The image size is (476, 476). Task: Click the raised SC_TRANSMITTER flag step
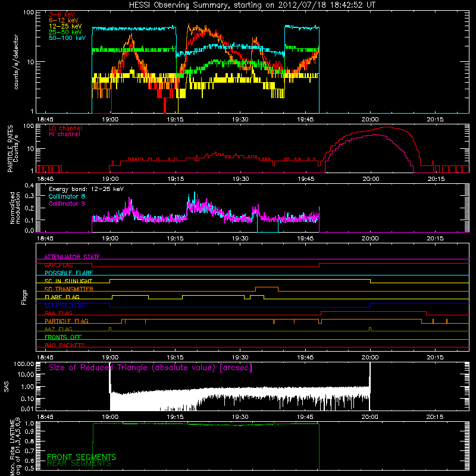point(267,287)
